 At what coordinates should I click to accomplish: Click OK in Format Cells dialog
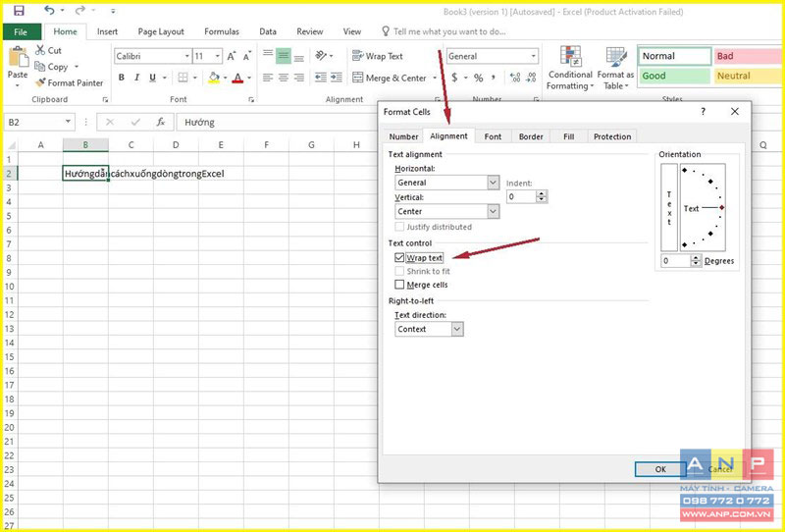660,469
